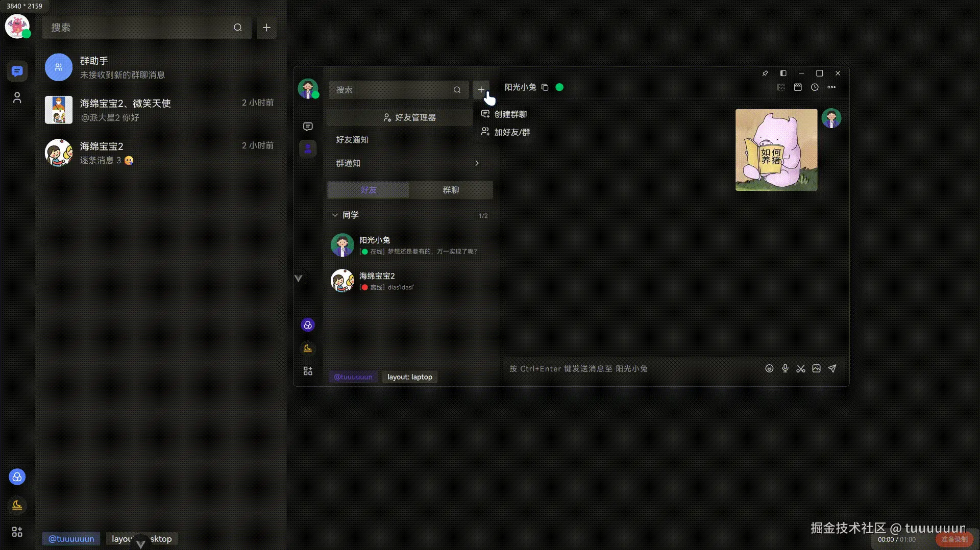Copy 阳光小兔's name with the copy icon

[545, 87]
